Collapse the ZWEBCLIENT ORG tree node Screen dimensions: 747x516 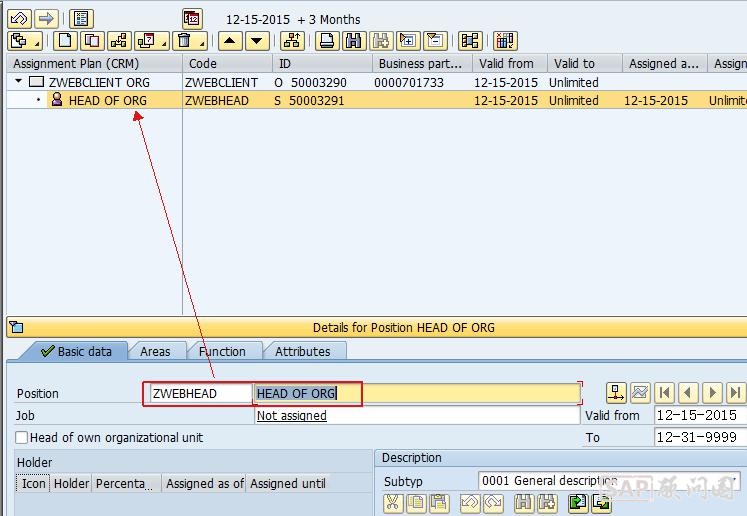pyautogui.click(x=19, y=82)
